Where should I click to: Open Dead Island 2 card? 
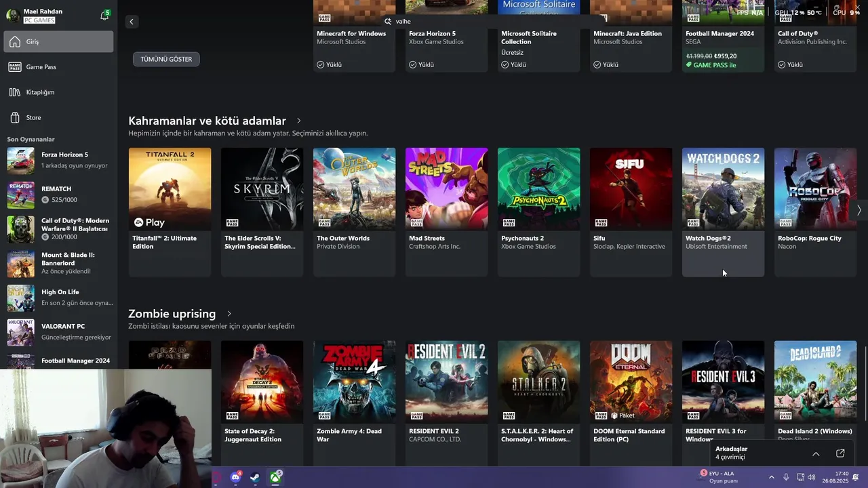click(x=815, y=390)
